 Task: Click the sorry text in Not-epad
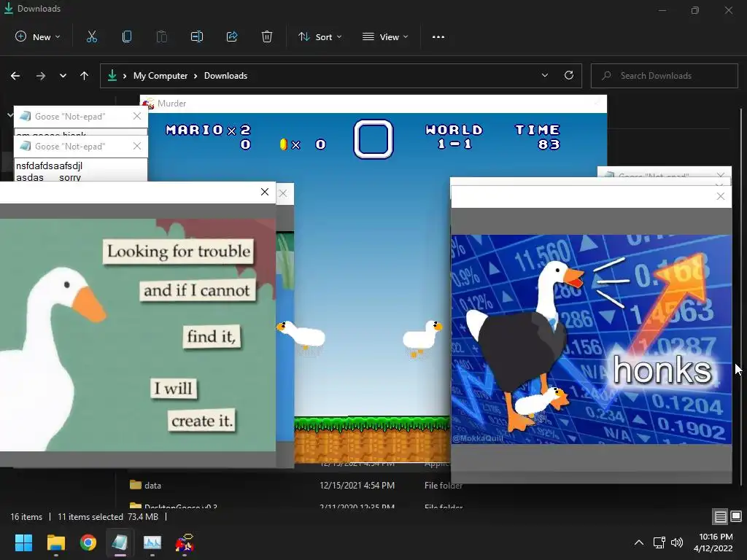(70, 177)
